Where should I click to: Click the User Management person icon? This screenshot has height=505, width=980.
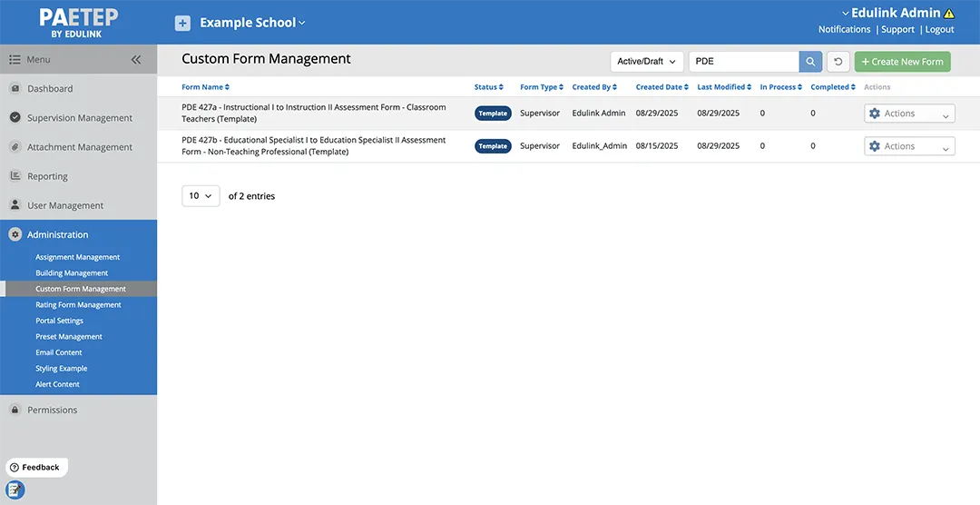(x=15, y=205)
